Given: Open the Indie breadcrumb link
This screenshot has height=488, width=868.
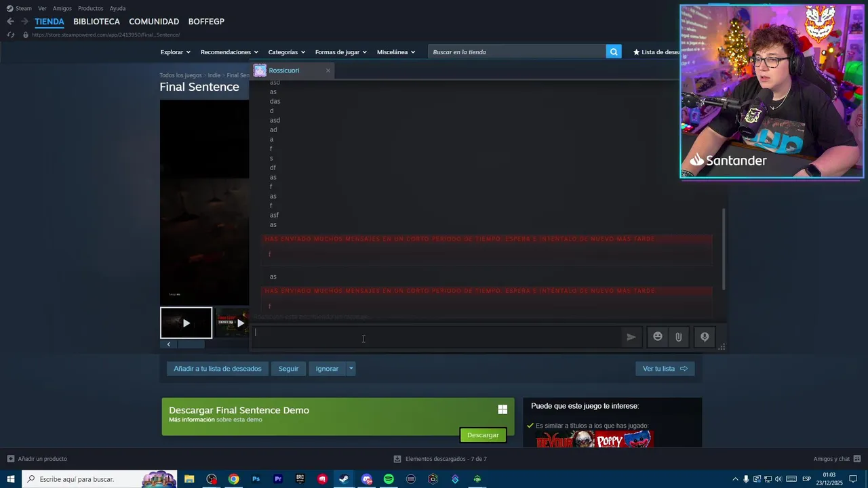Looking at the screenshot, I should coord(214,75).
